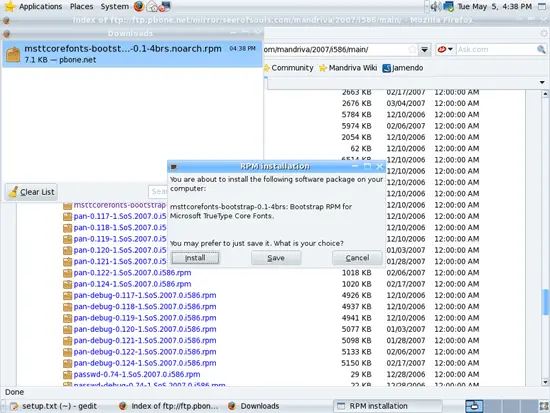Click the Install button in RPM dialog
This screenshot has height=413, width=550.
pos(195,258)
